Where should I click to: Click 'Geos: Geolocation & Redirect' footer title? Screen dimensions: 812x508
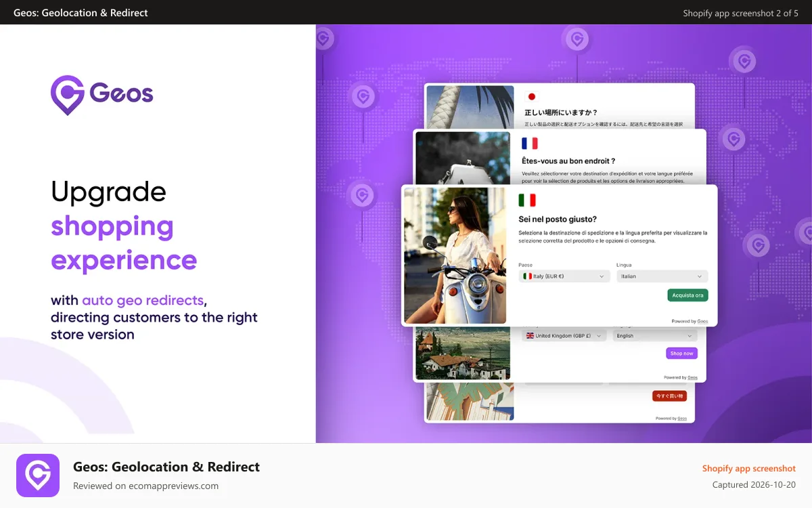pyautogui.click(x=166, y=467)
